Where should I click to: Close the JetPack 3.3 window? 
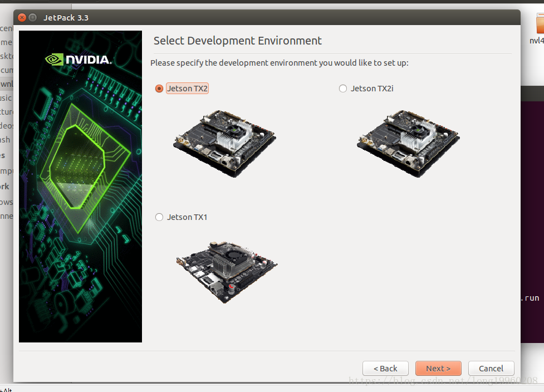[22, 17]
